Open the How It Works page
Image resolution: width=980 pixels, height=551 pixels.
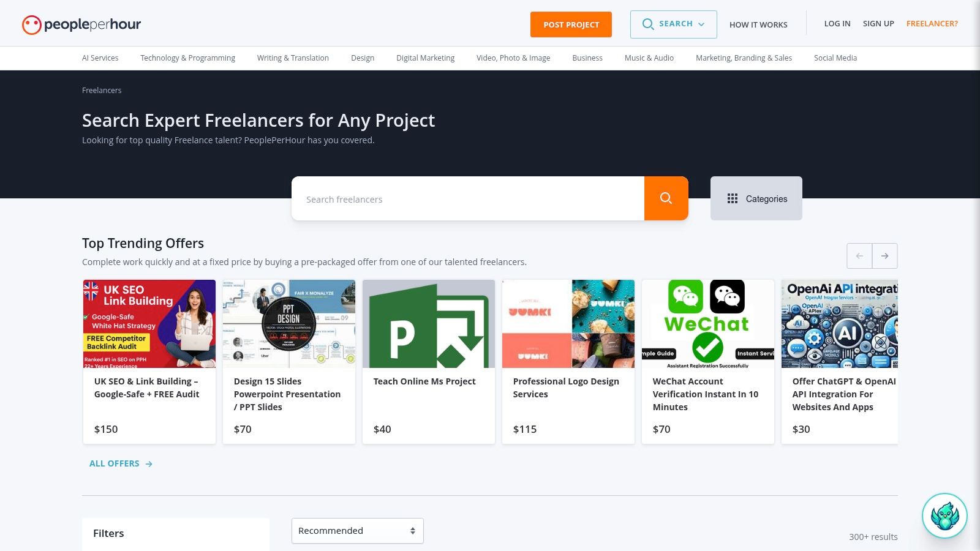pos(758,24)
